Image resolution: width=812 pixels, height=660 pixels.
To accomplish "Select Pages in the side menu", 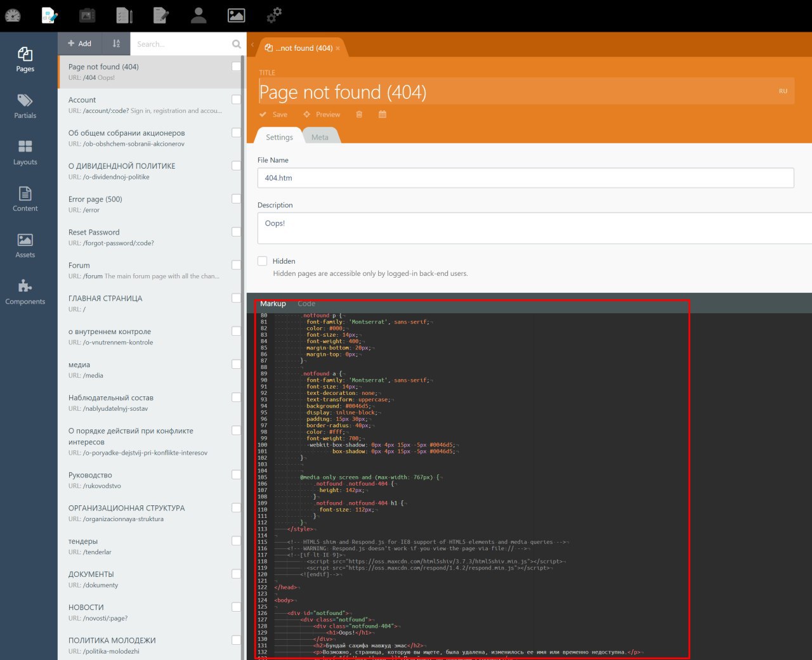I will [x=25, y=60].
